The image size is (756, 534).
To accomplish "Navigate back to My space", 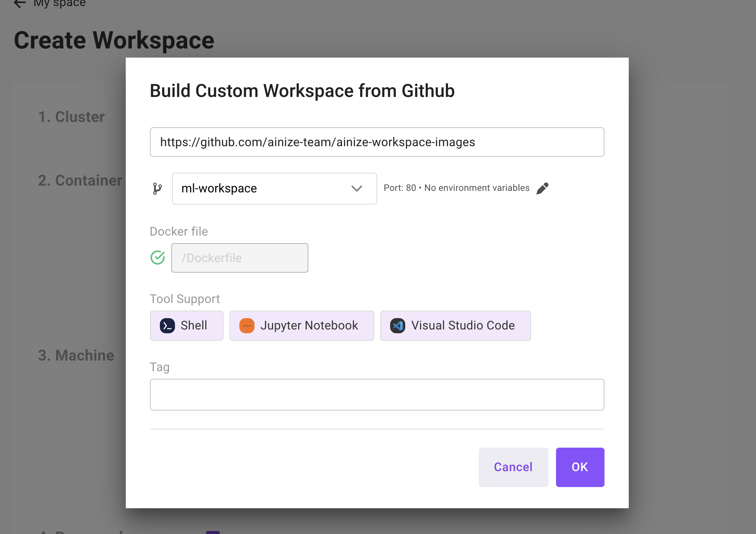I will pyautogui.click(x=59, y=3).
